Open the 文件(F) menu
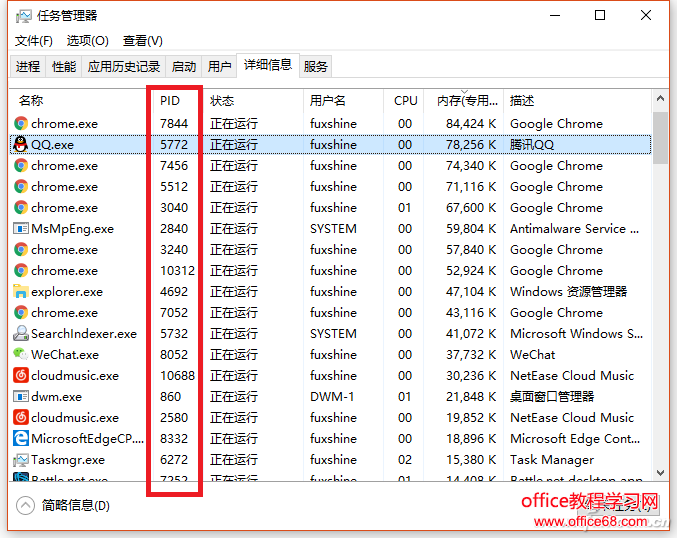Screen dimensions: 677x538 34,41
